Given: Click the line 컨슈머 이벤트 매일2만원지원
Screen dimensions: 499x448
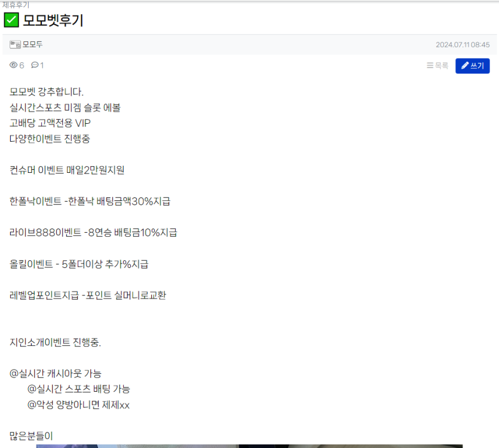Looking at the screenshot, I should coord(67,170).
